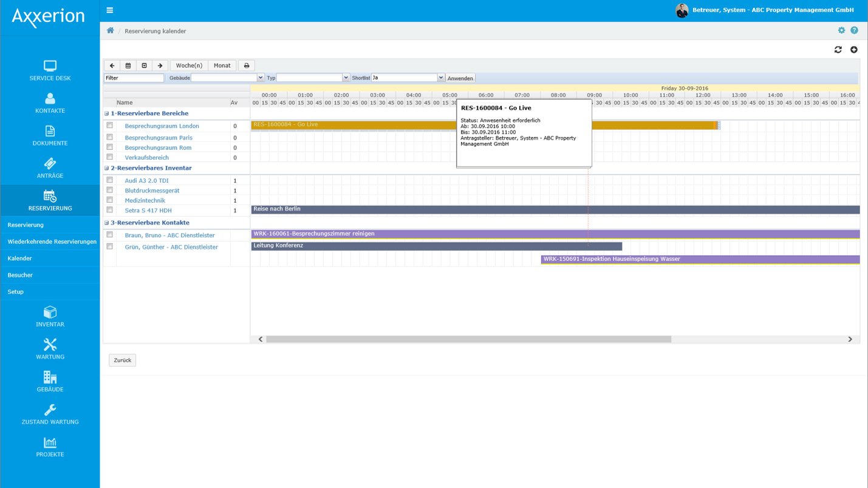This screenshot has height=488, width=868.
Task: Tick the Setra S 417 HDH checkbox
Action: [x=110, y=209]
